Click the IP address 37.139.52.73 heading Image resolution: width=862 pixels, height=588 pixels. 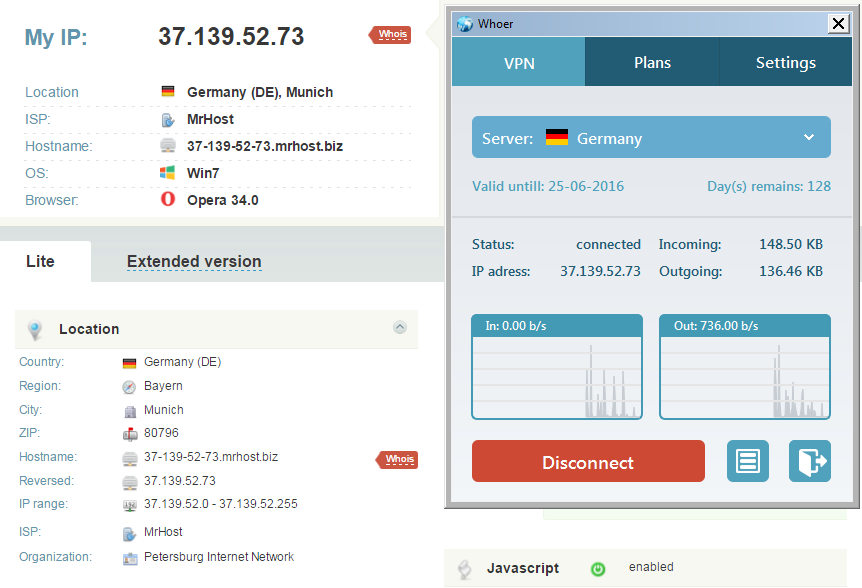coord(231,36)
